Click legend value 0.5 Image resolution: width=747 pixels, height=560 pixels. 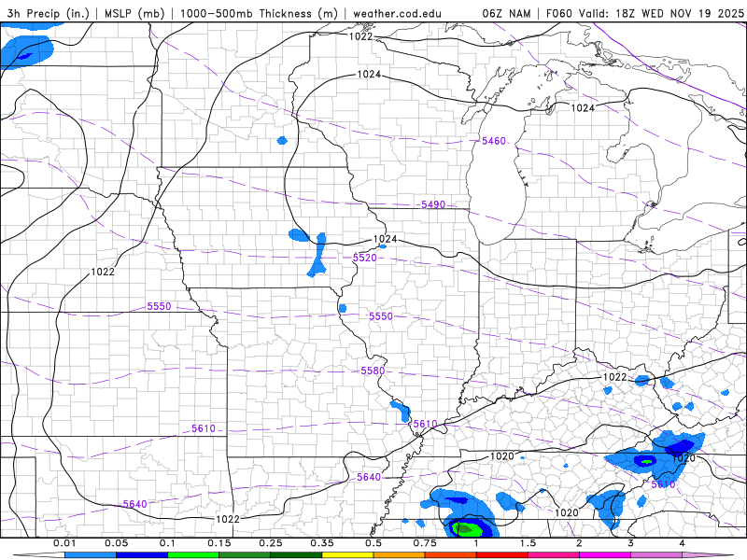point(373,543)
